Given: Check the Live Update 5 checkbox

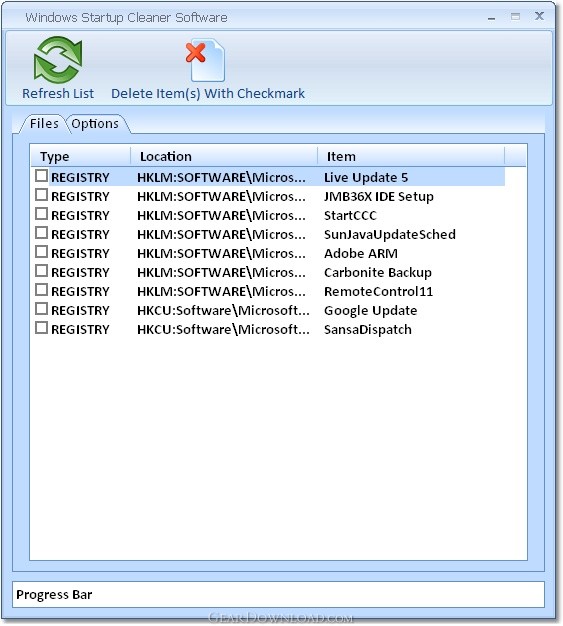Looking at the screenshot, I should [42, 176].
